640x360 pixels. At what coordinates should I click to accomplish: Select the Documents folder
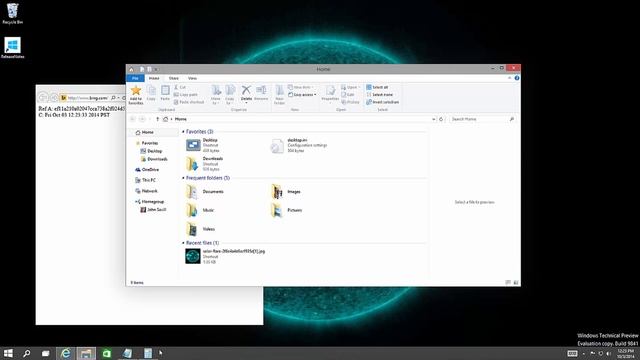click(205, 191)
